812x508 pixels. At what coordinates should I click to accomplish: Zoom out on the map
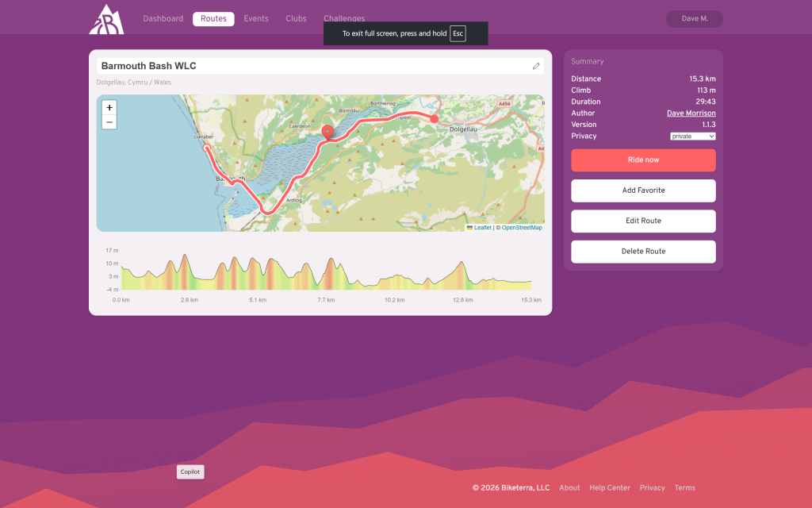tap(109, 122)
